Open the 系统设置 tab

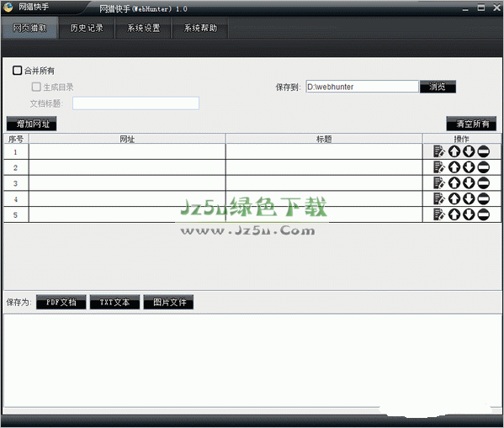point(143,28)
